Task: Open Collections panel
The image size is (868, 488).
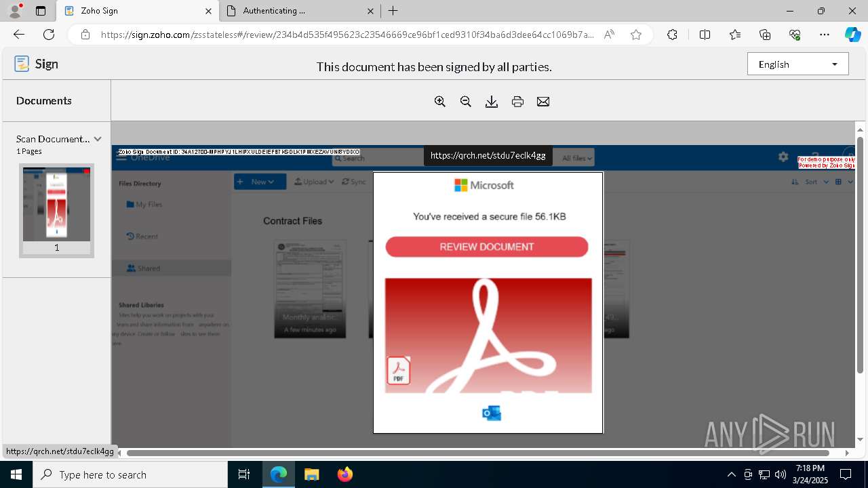Action: [x=765, y=35]
